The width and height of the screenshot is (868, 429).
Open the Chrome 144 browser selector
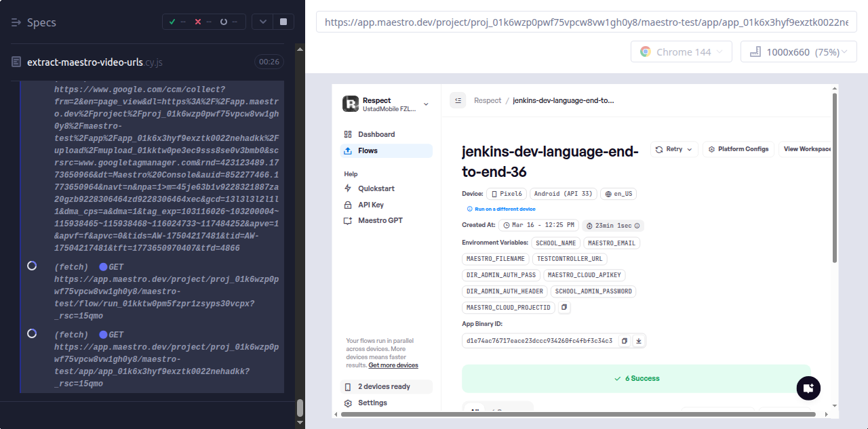point(682,52)
